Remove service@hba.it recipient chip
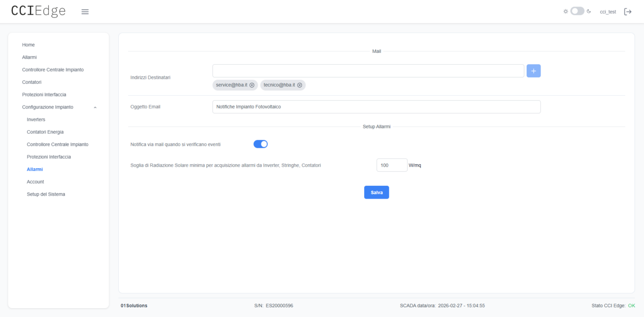Viewport: 644px width, 317px height. [252, 85]
